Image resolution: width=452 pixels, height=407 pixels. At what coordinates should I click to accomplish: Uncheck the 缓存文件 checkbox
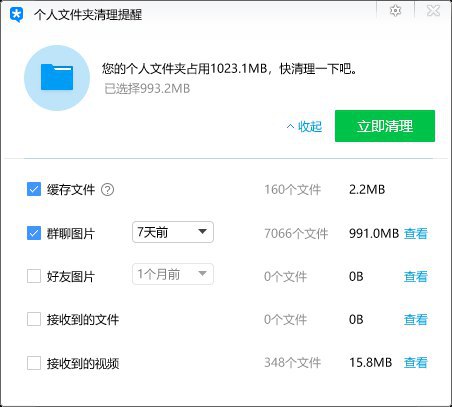pos(34,189)
